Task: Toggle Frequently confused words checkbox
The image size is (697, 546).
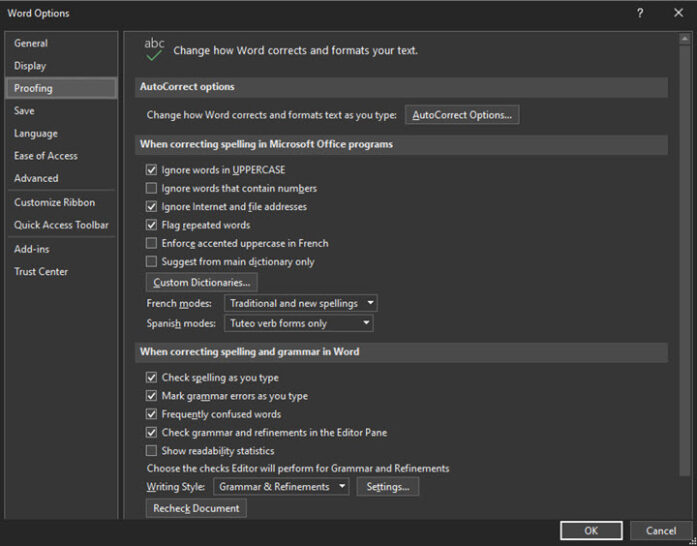Action: tap(152, 414)
